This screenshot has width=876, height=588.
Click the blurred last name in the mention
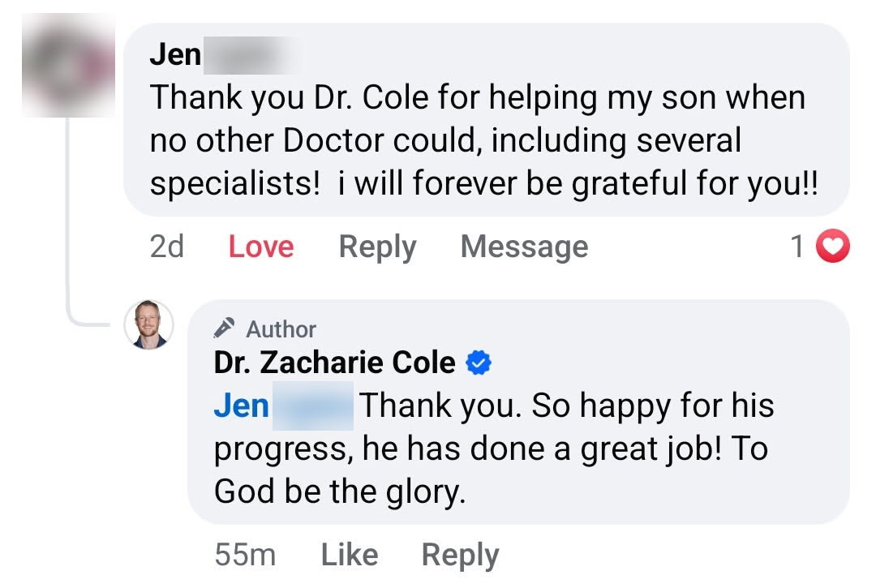coord(312,406)
